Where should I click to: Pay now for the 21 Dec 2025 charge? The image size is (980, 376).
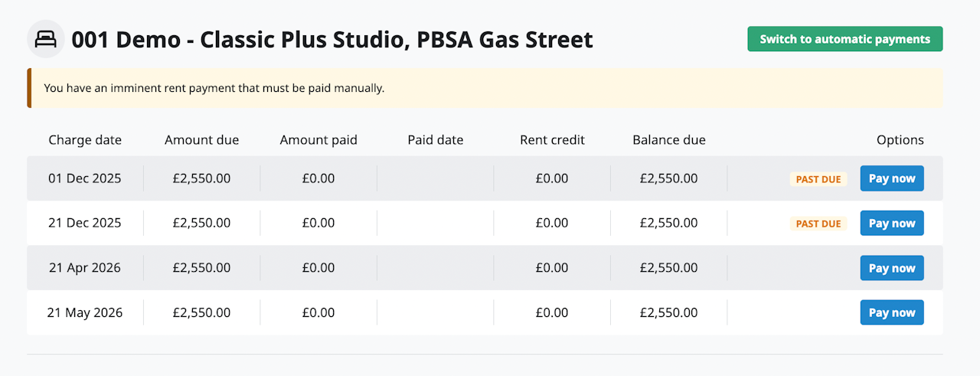(x=891, y=224)
